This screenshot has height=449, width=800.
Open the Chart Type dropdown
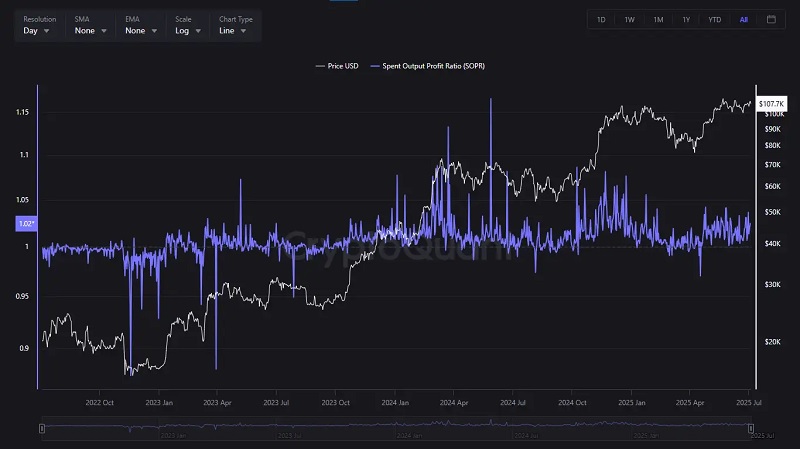[x=236, y=31]
